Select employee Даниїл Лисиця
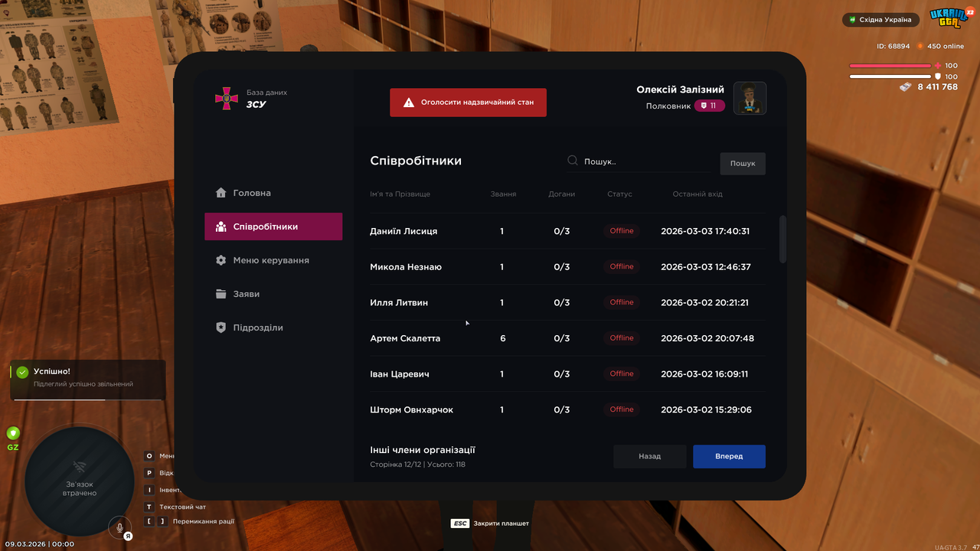Viewport: 980px width, 551px height. (x=567, y=231)
